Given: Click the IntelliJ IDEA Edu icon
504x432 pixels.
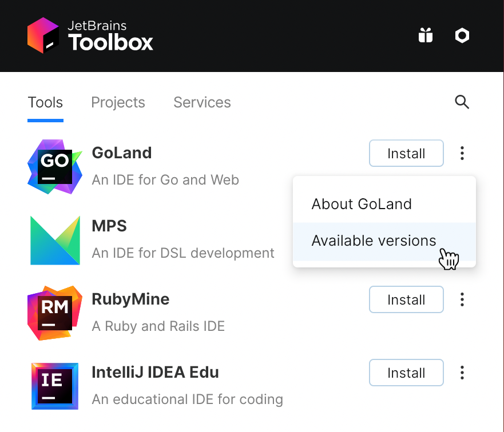Looking at the screenshot, I should 54,386.
